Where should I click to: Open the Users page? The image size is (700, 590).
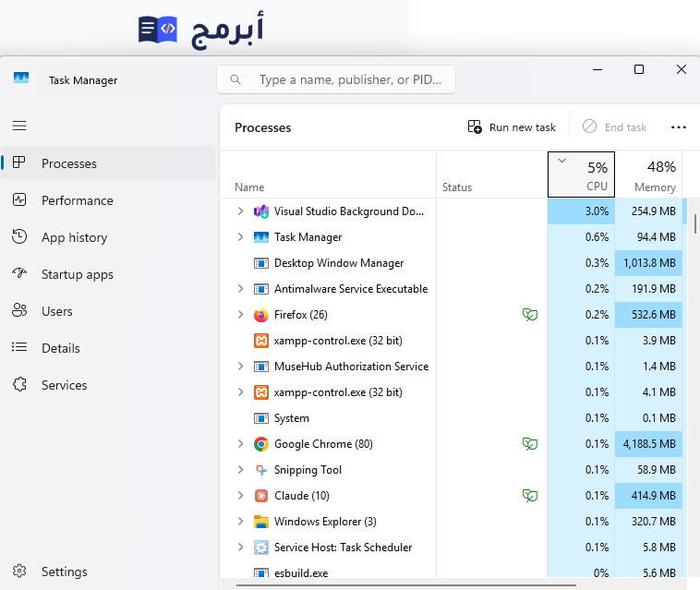tap(108, 311)
